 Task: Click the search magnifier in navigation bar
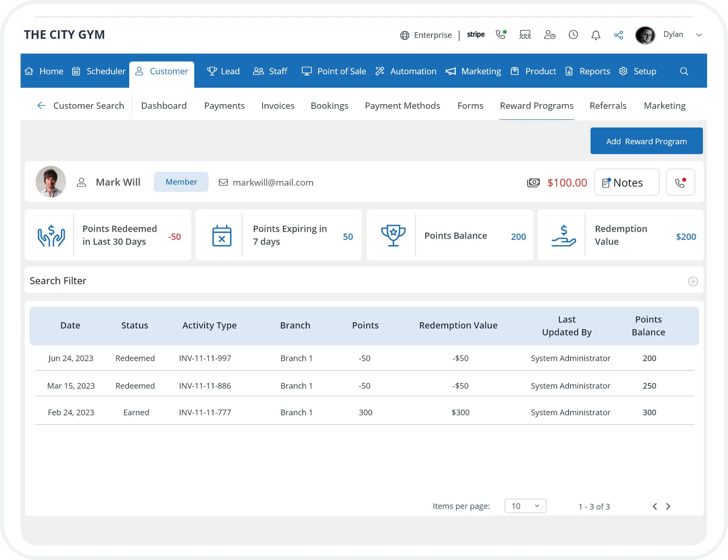click(x=684, y=71)
